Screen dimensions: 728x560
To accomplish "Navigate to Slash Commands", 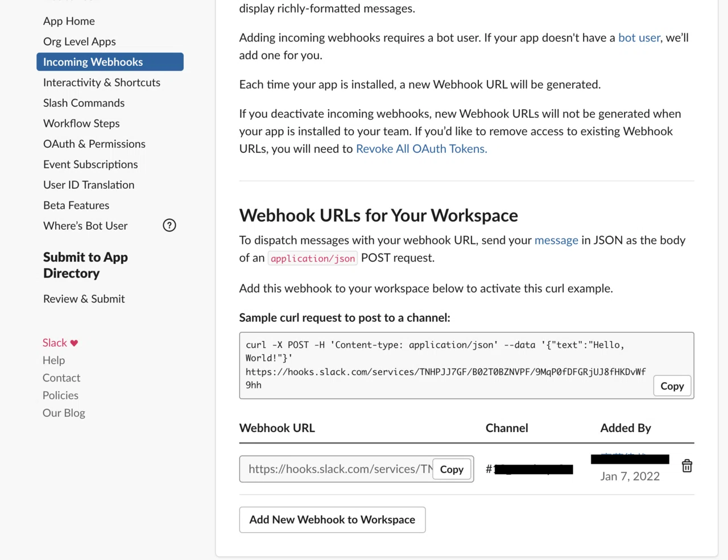I will point(84,103).
